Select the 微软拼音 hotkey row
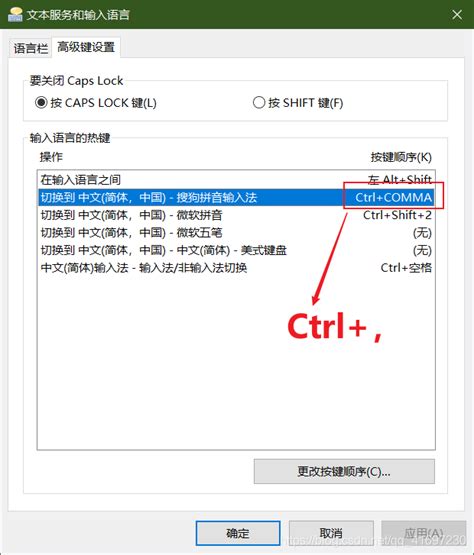This screenshot has width=474, height=555. point(236,215)
